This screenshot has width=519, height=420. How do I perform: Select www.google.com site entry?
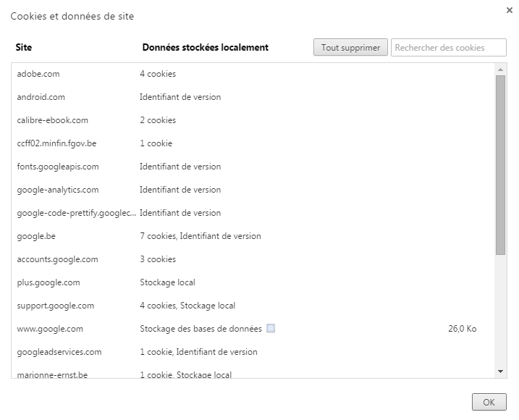coord(253,329)
